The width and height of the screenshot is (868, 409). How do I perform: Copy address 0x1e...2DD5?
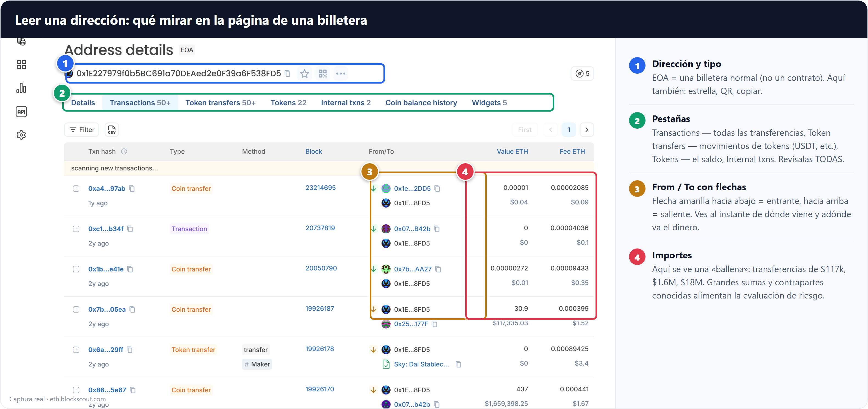point(437,189)
